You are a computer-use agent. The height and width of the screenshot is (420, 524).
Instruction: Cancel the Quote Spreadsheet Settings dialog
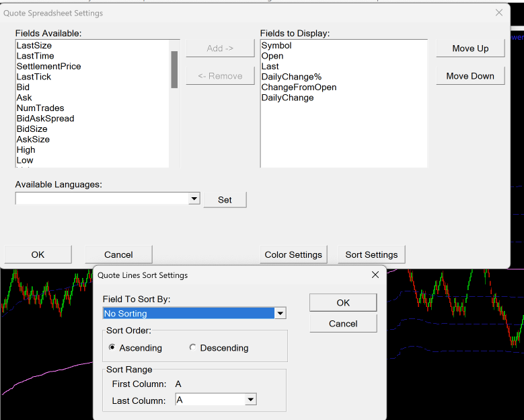(118, 254)
